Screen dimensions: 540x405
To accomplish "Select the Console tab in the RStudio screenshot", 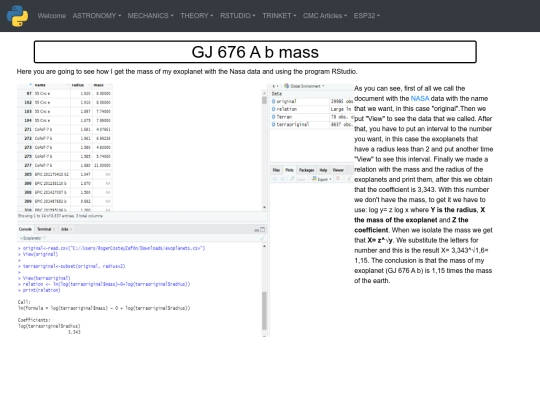I will tap(25, 229).
